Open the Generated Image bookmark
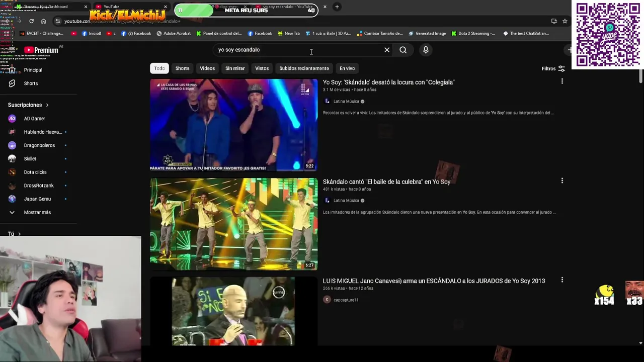This screenshot has height=362, width=644. tap(427, 34)
